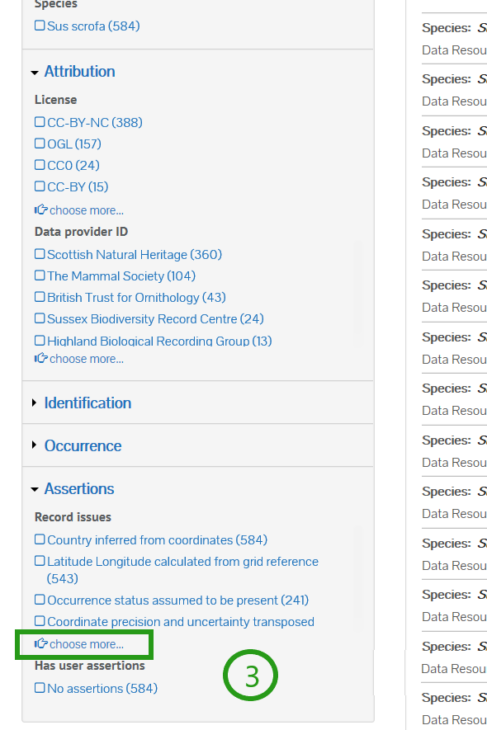
Task: Tick the Sus scrofa (584) checkbox
Action: point(40,26)
